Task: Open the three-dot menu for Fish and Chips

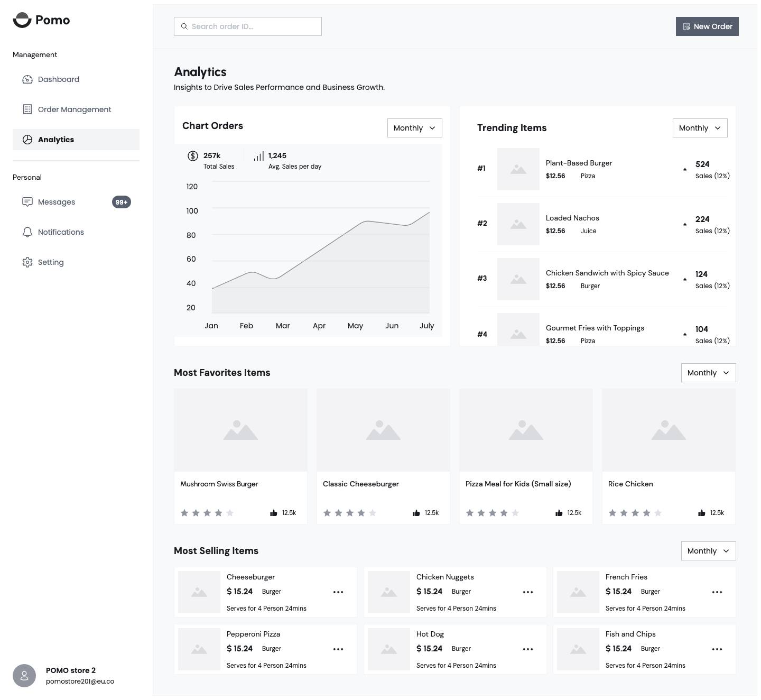Action: click(717, 649)
